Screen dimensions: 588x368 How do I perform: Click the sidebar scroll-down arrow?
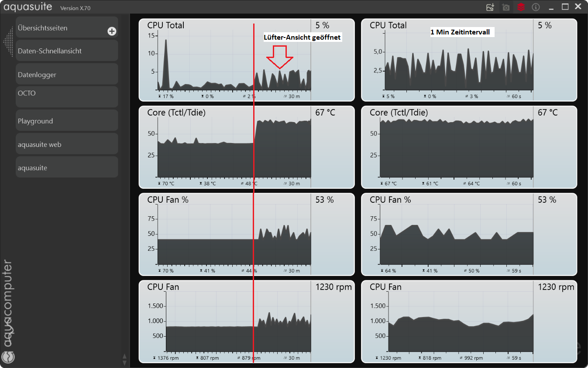click(x=124, y=362)
